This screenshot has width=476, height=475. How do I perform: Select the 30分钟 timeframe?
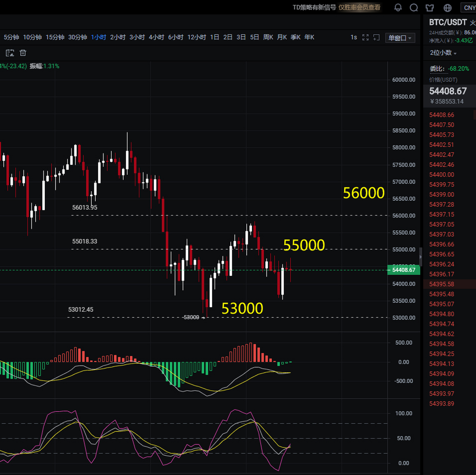(78, 37)
